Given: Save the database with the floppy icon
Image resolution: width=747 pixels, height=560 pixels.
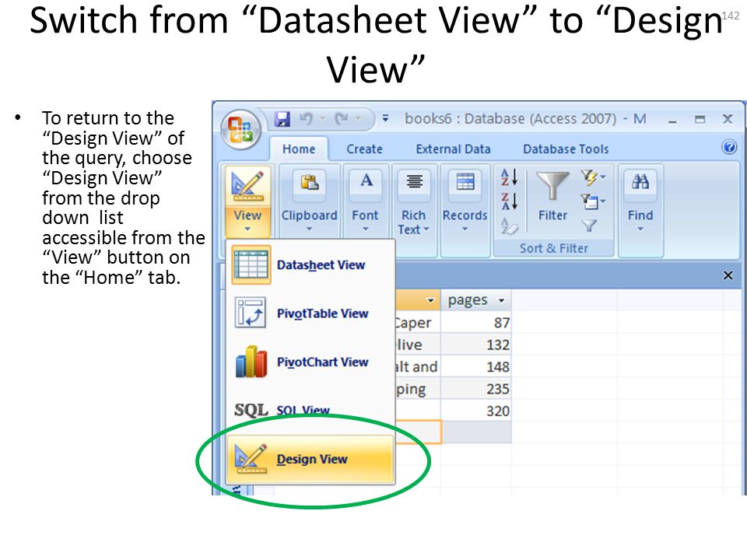Looking at the screenshot, I should pyautogui.click(x=282, y=118).
